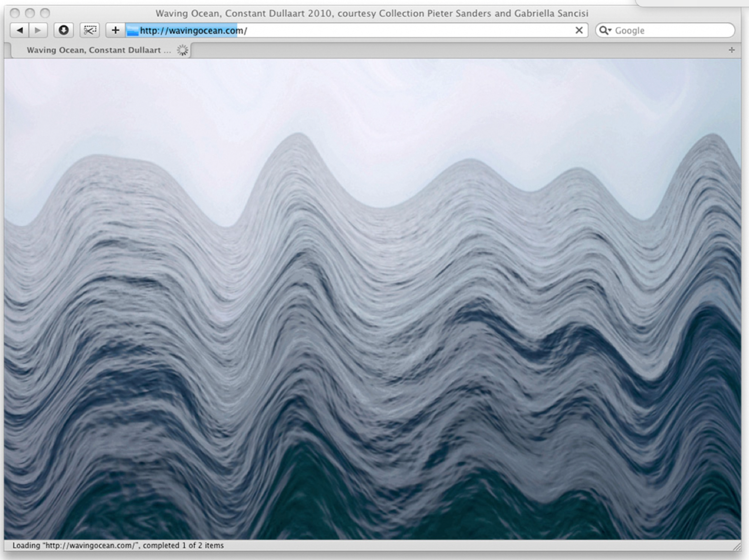Grab the window resize handle corner
Image resolution: width=749 pixels, height=560 pixels.
pos(737,546)
